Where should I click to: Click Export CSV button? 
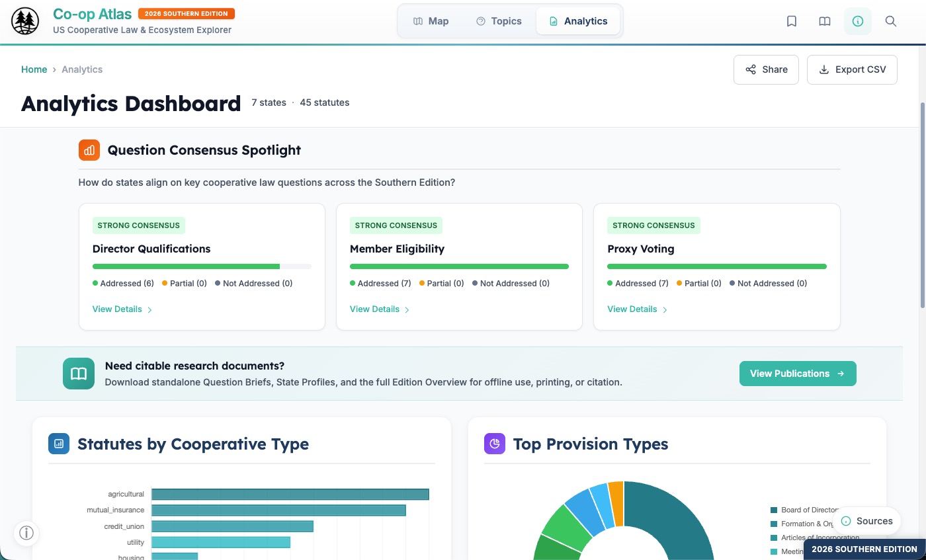pos(852,69)
